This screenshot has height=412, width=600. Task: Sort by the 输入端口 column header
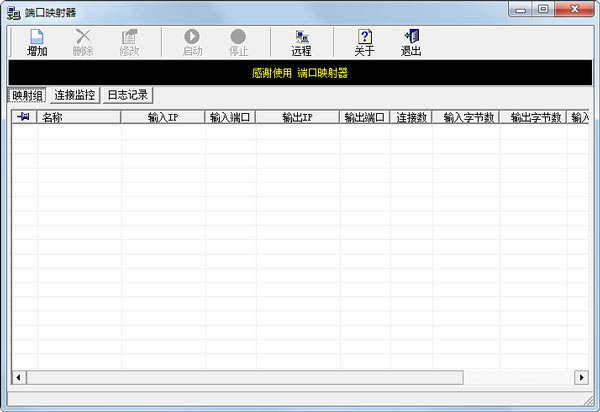point(230,117)
